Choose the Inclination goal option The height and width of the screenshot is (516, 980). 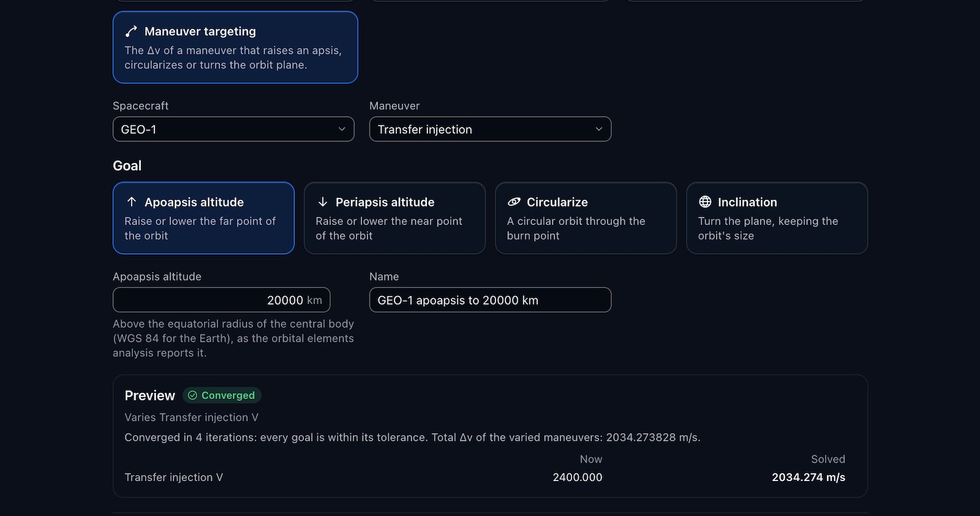[x=777, y=218]
